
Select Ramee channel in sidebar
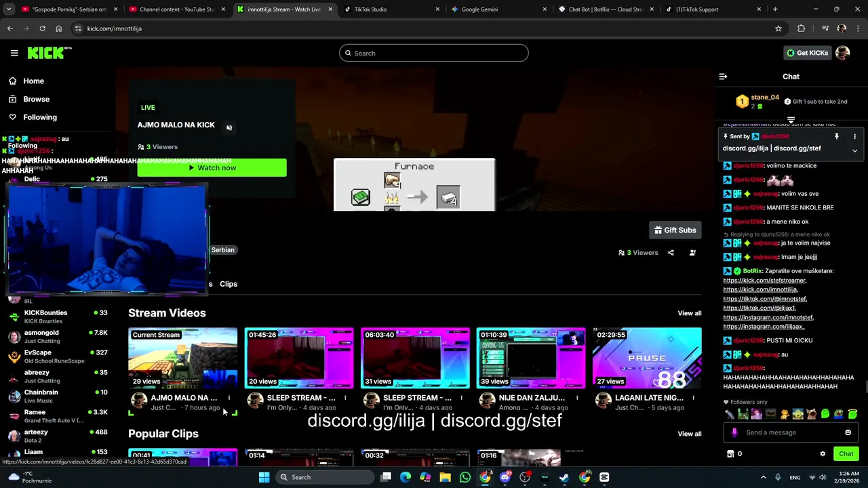tap(58, 416)
